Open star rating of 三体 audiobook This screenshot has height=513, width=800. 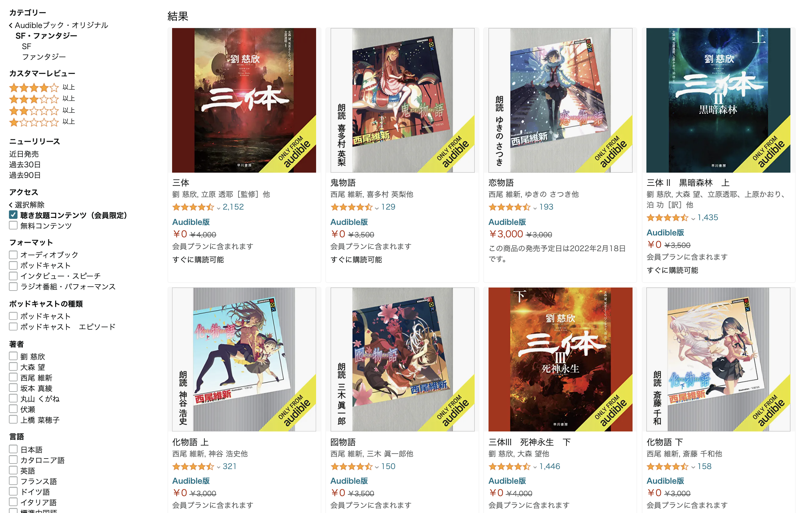[193, 207]
